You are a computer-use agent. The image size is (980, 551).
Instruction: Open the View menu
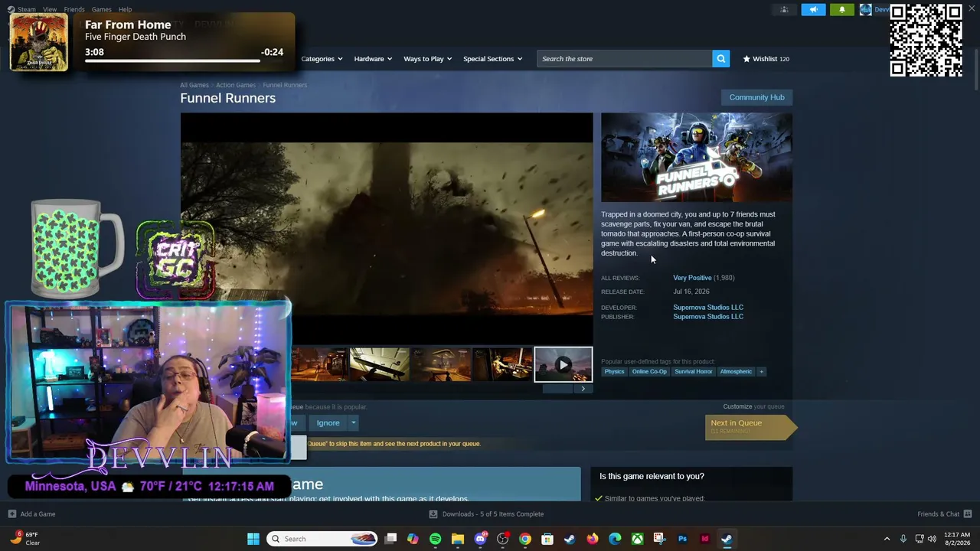(x=50, y=9)
